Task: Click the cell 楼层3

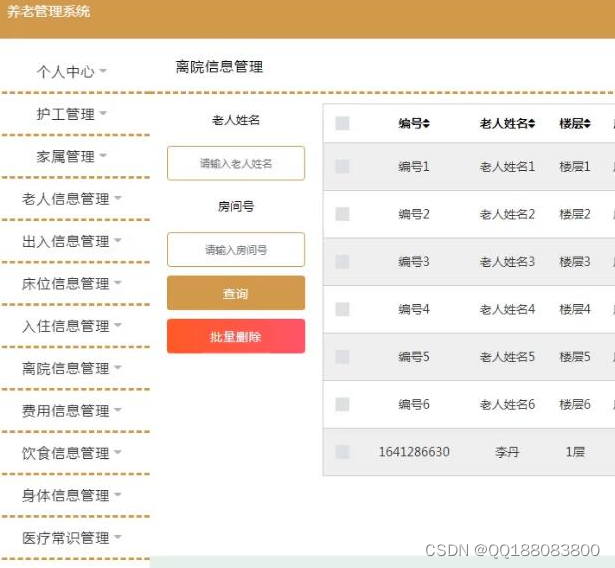Action: (x=575, y=262)
